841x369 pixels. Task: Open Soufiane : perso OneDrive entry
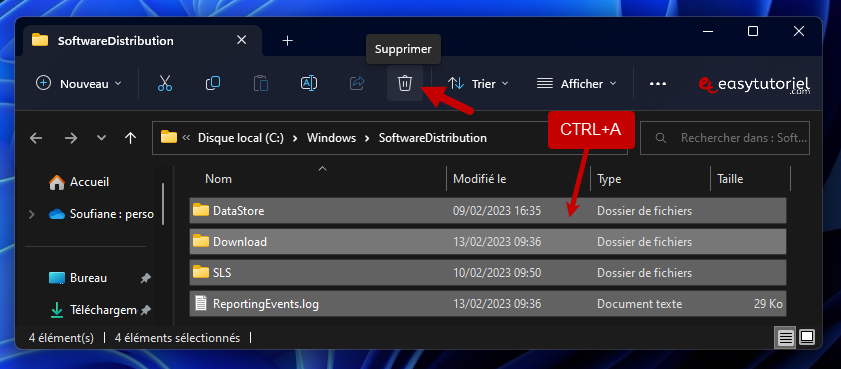tap(101, 214)
